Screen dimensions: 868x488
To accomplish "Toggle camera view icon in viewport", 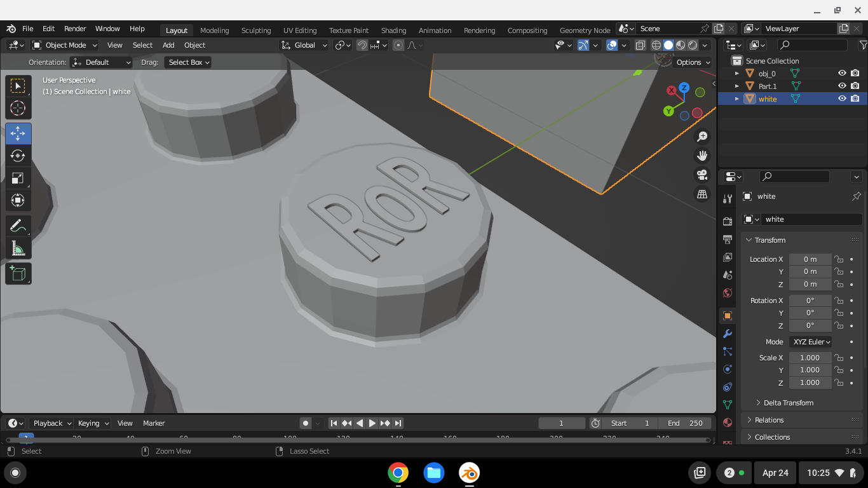I will (x=702, y=175).
